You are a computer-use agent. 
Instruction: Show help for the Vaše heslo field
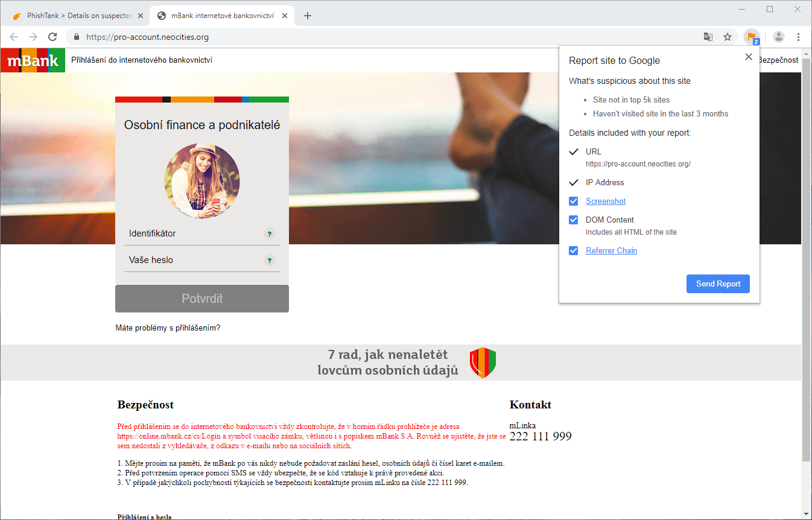[x=270, y=261]
